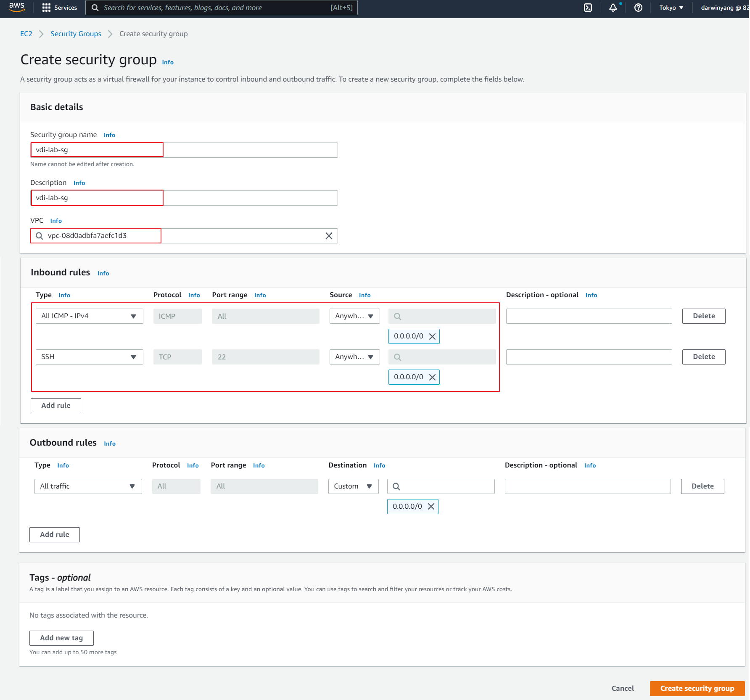Delete the SSH inbound rule

(x=703, y=357)
